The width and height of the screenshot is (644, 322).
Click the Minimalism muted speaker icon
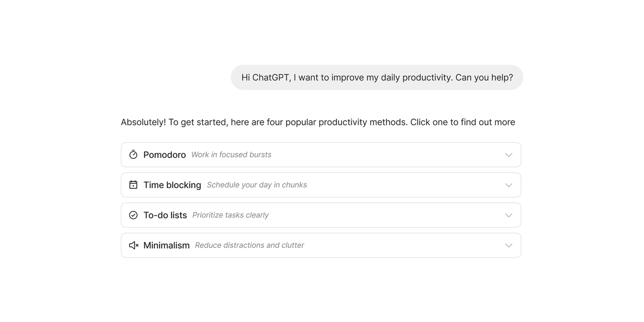point(134,245)
